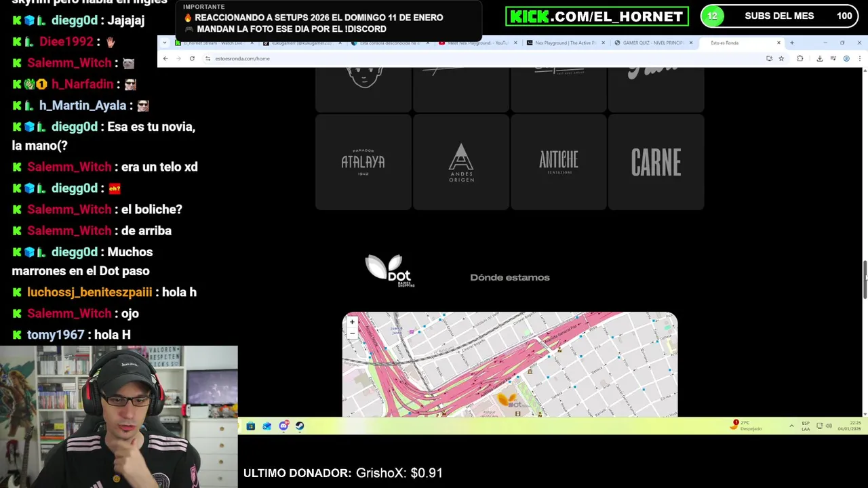868x488 pixels.
Task: Open the Chrome three-dot menu
Action: [x=860, y=58]
